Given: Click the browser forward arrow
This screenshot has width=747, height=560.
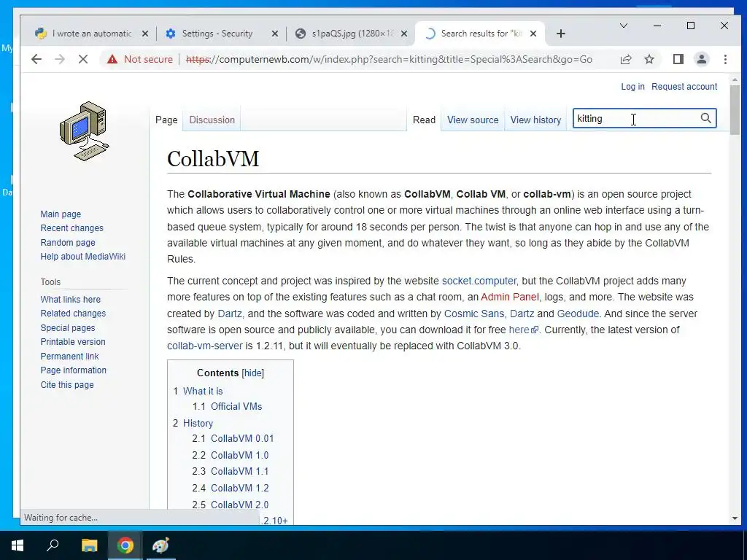Looking at the screenshot, I should click(x=60, y=59).
